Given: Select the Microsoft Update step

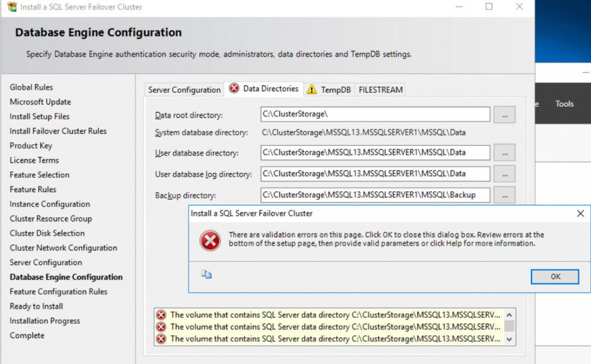Looking at the screenshot, I should (40, 102).
